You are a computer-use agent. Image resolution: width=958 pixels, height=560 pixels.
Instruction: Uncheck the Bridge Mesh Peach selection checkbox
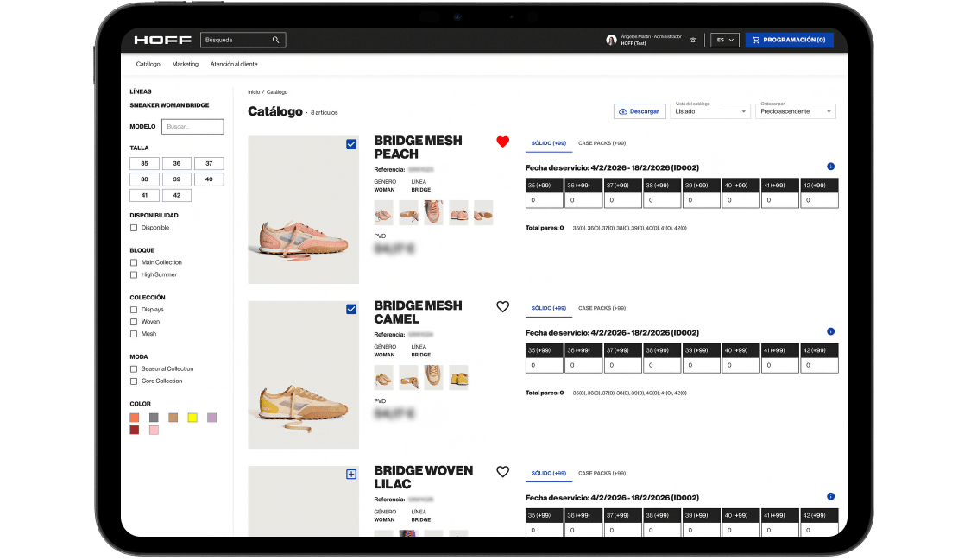click(x=351, y=144)
